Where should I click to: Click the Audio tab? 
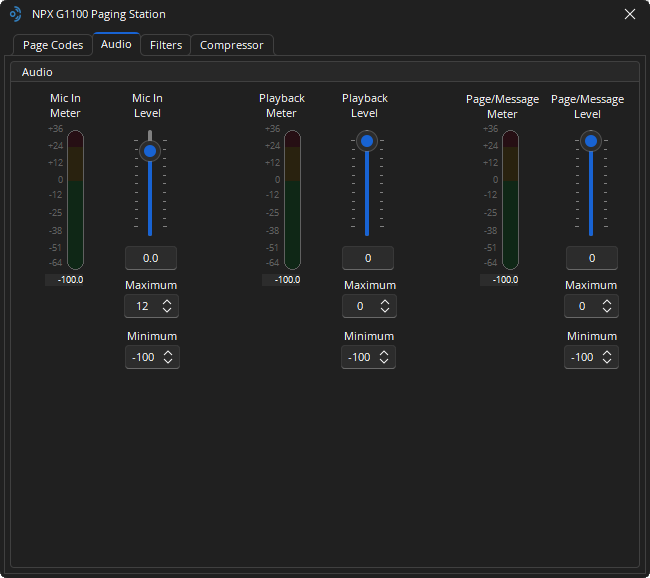point(116,44)
